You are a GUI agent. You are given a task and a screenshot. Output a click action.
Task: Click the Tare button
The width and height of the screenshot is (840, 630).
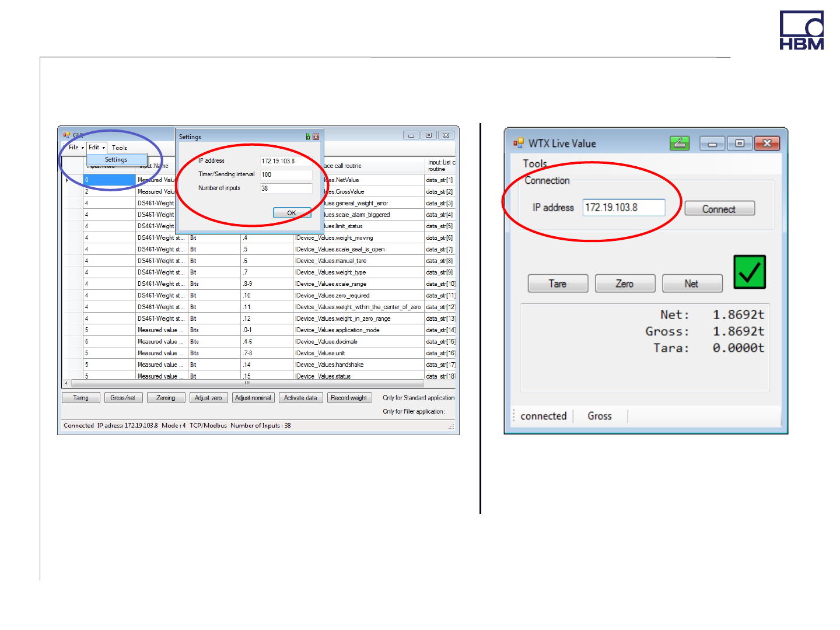558,283
